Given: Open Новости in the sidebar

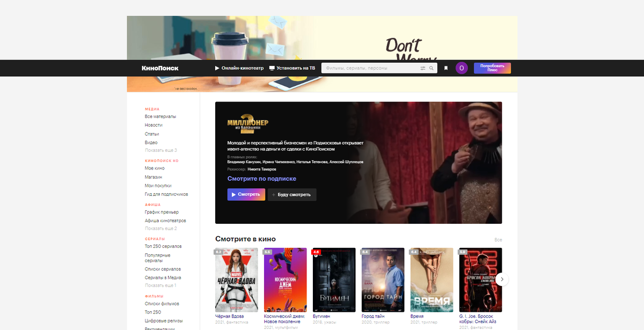Looking at the screenshot, I should pyautogui.click(x=153, y=125).
